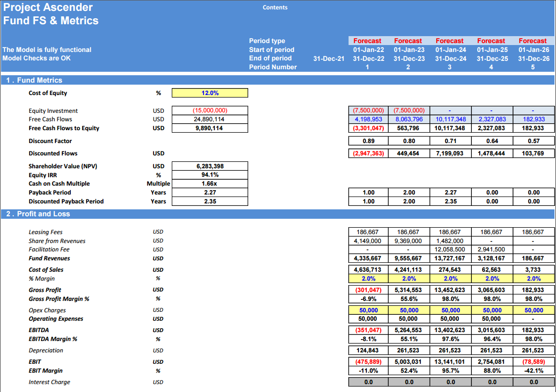Select the % Margin 2.0% cell for period 3
This screenshot has height=392, width=556.
(x=451, y=279)
